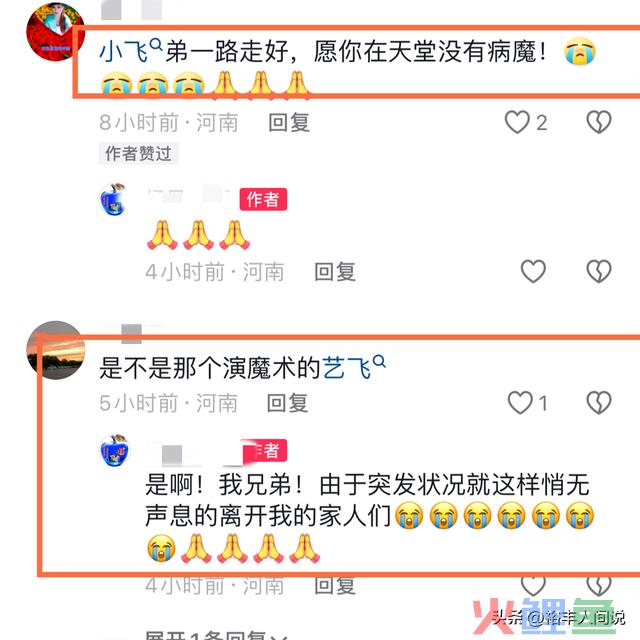The width and height of the screenshot is (640, 640).
Task: Reply to the 是不是那个演魔术的 comment
Action: pos(287,403)
